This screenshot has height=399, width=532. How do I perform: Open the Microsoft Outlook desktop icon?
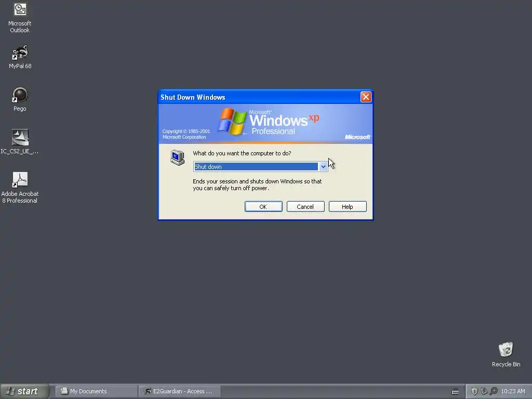pos(20,18)
